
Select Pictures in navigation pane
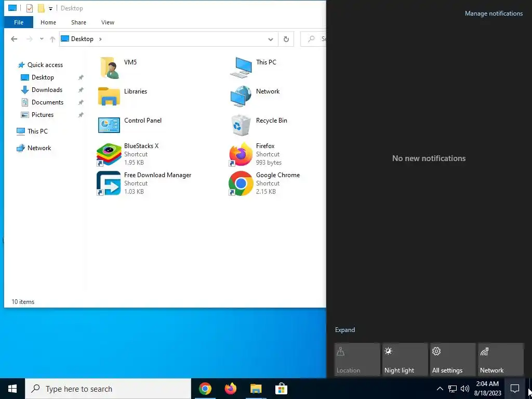(x=43, y=115)
